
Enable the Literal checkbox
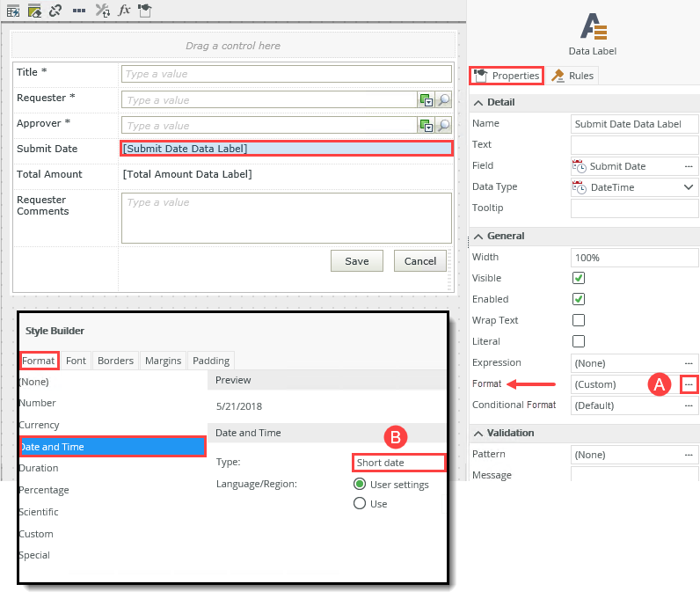(x=579, y=341)
